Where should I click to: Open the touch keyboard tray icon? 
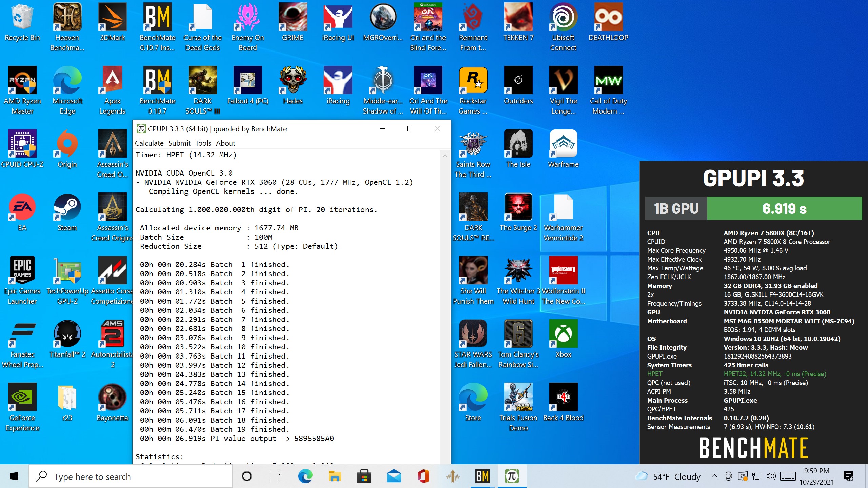[788, 476]
